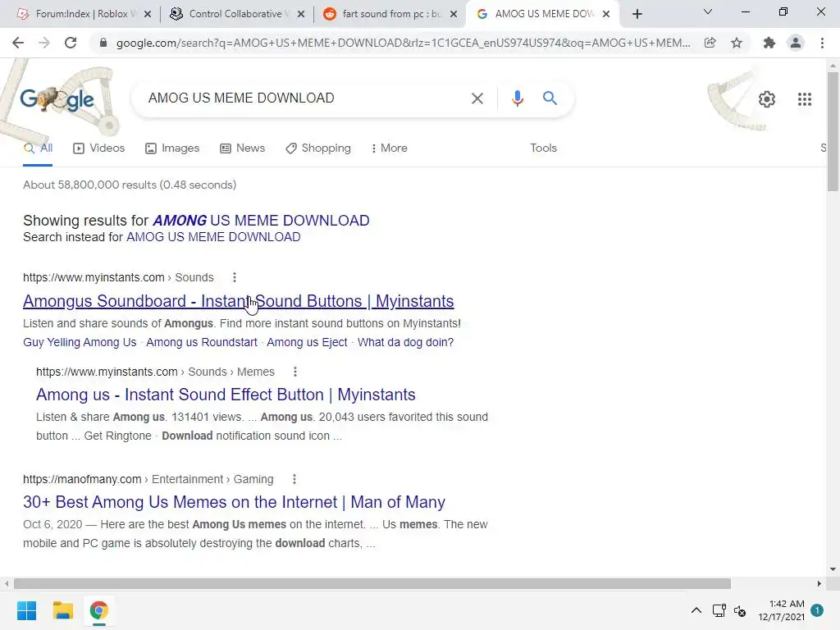This screenshot has width=840, height=630.
Task: Click the muted volume tray icon
Action: click(740, 610)
